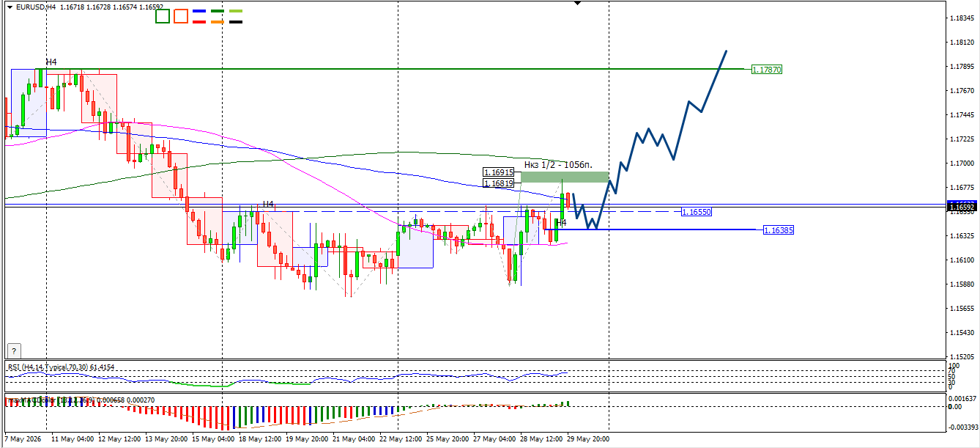
Task: Click the 1.16385 support level label
Action: 778,230
